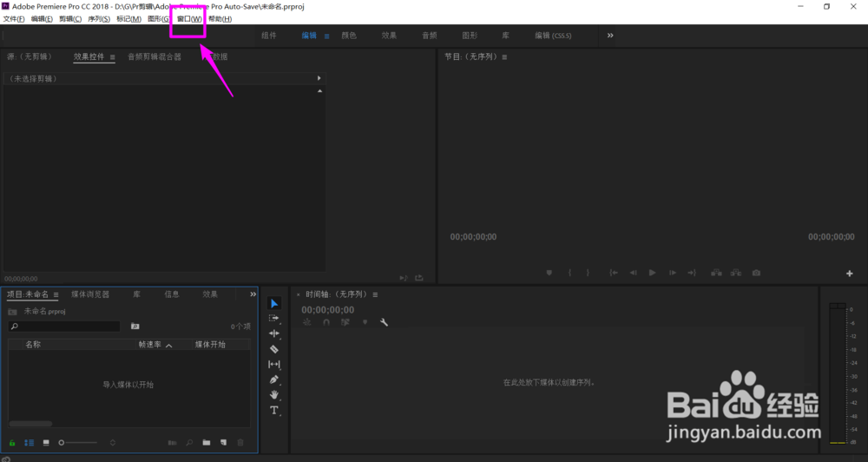Click the nest sequence icon in timeline
The image size is (868, 462).
[307, 322]
